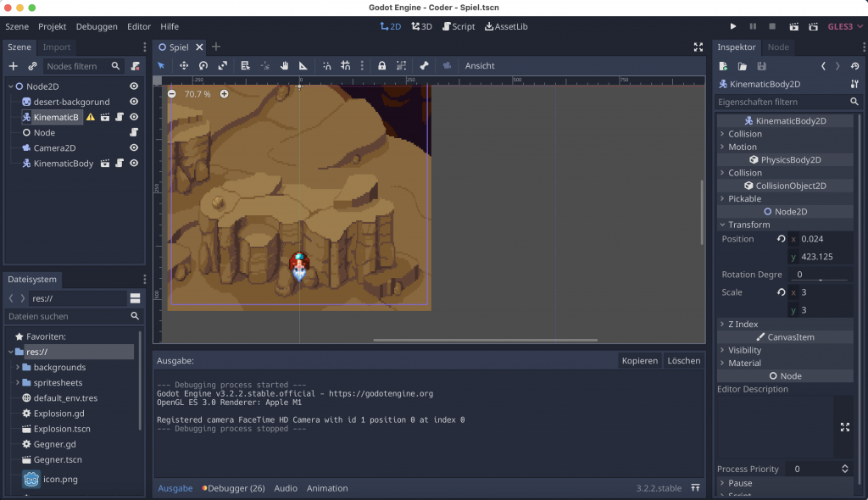
Task: Select the Move mode tool in viewport toolbar
Action: click(x=183, y=66)
